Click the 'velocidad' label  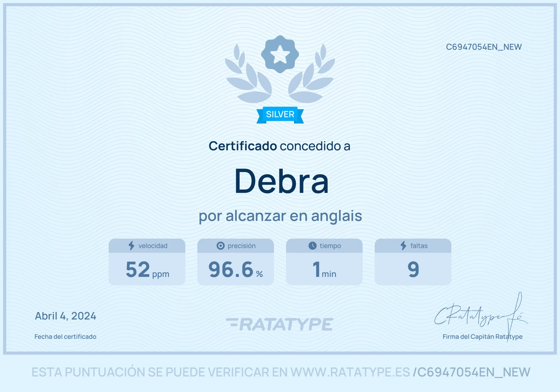click(153, 246)
